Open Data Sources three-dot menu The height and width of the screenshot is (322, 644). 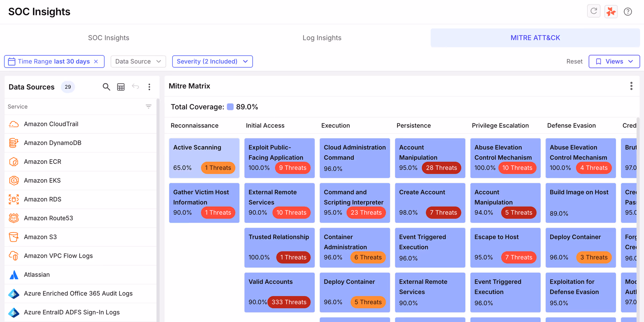point(149,87)
